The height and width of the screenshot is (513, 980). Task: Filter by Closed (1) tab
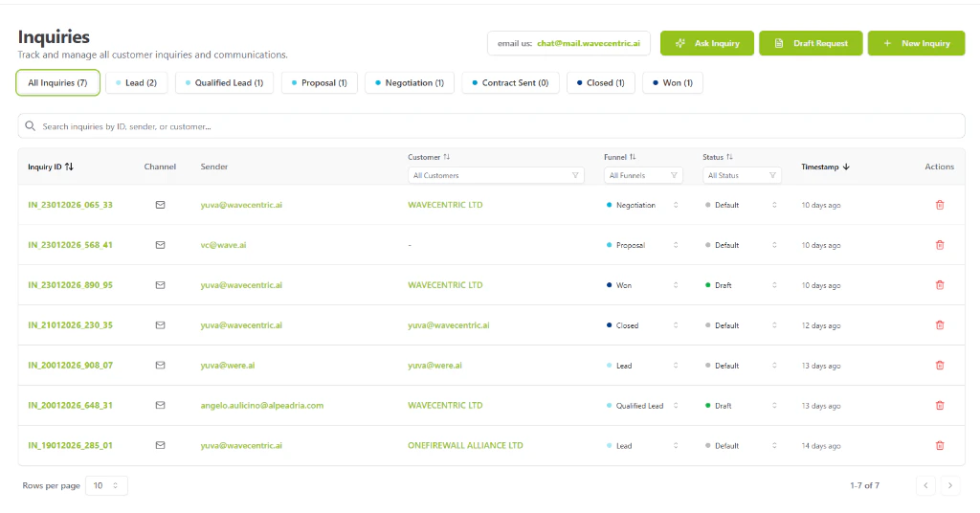601,82
